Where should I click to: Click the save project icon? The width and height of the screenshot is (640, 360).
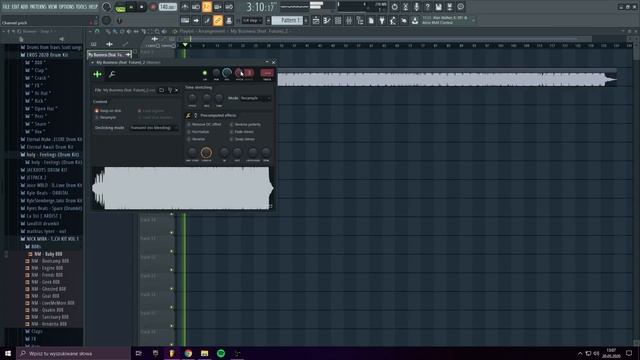pos(438,7)
